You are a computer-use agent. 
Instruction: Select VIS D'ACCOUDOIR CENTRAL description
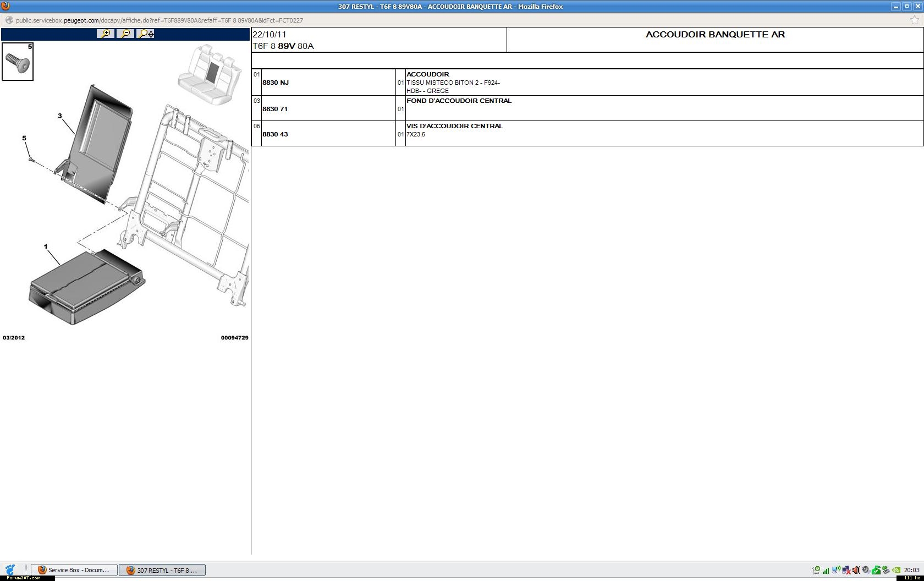click(454, 126)
